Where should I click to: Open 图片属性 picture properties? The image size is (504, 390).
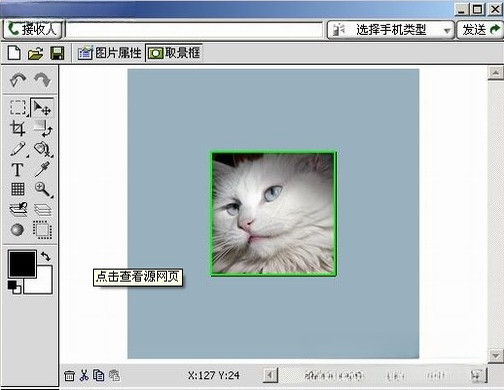(x=109, y=53)
